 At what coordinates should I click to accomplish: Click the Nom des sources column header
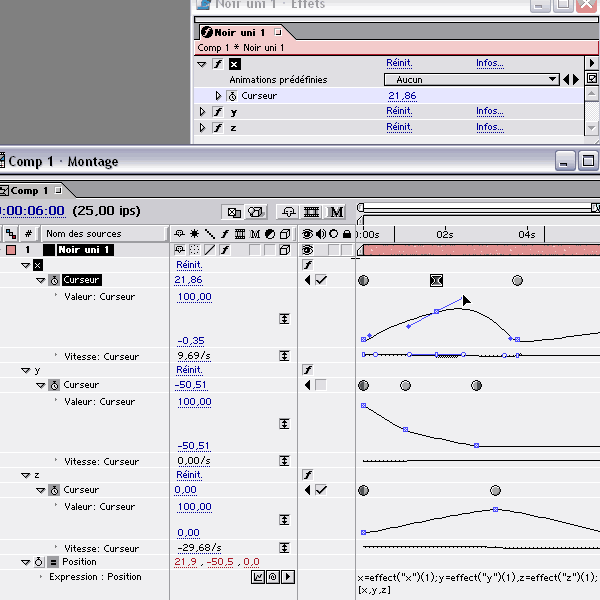tap(104, 233)
